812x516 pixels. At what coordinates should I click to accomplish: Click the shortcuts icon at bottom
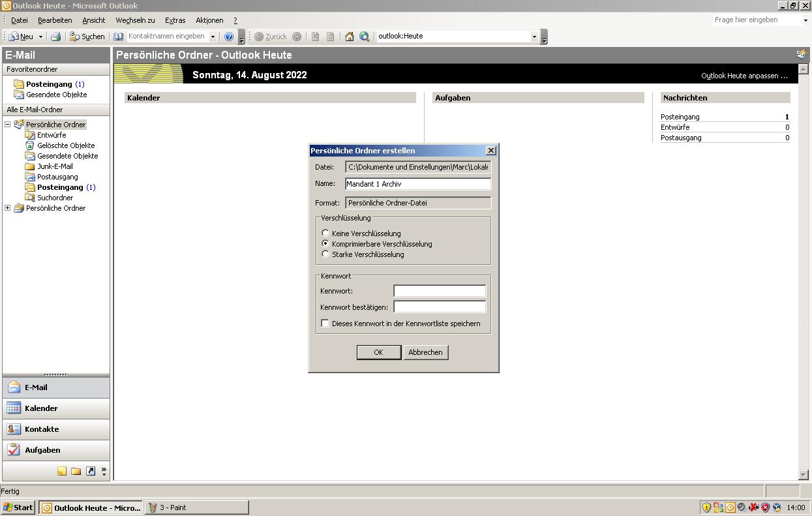91,471
